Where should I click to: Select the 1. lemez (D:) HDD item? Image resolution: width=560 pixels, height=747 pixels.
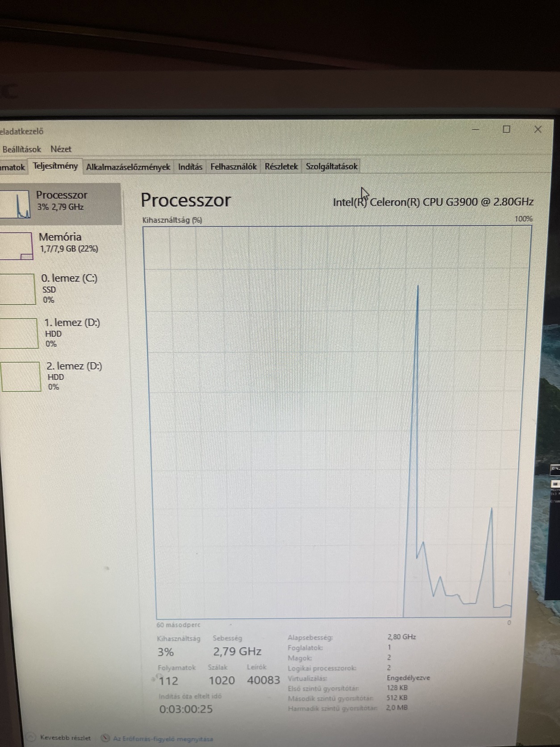point(64,333)
